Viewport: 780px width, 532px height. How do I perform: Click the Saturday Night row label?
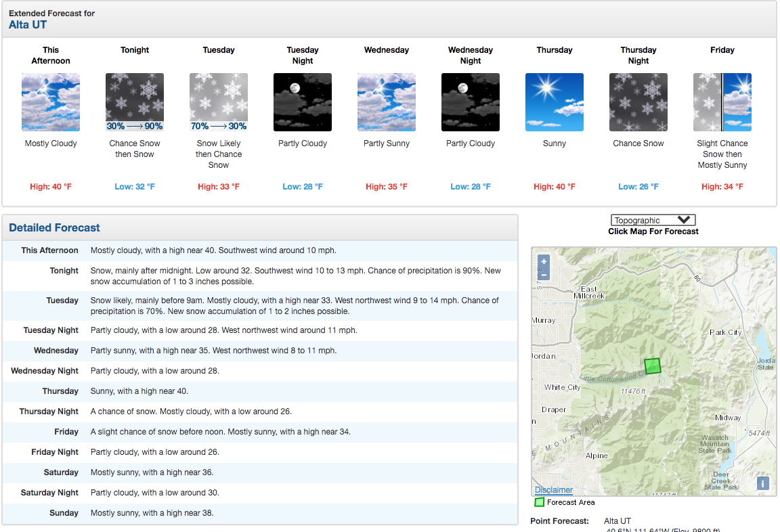[49, 493]
